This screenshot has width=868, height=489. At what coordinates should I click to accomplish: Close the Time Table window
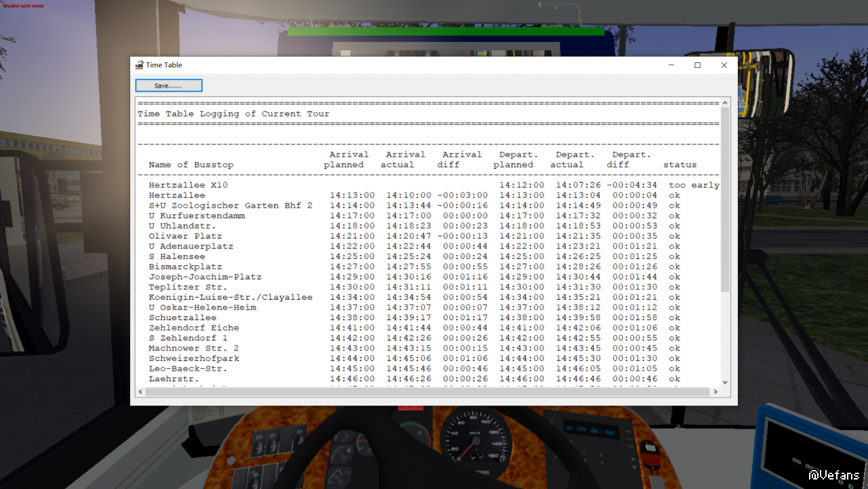724,65
